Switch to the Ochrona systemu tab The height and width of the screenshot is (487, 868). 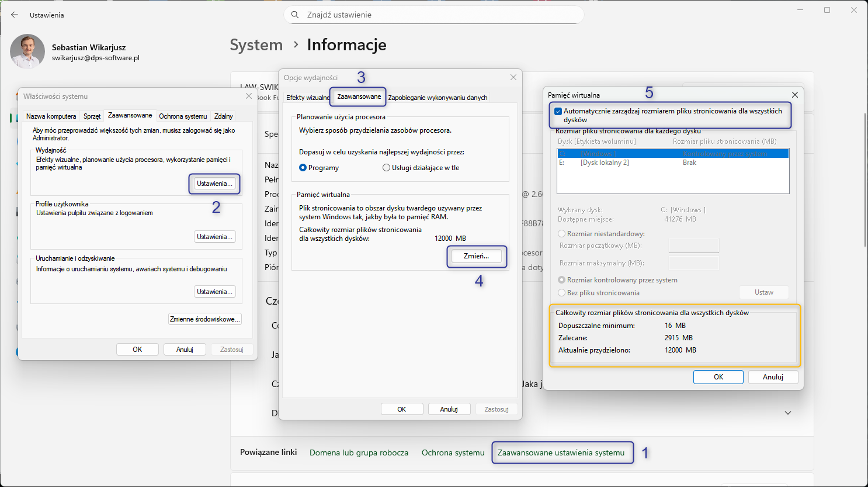point(183,116)
